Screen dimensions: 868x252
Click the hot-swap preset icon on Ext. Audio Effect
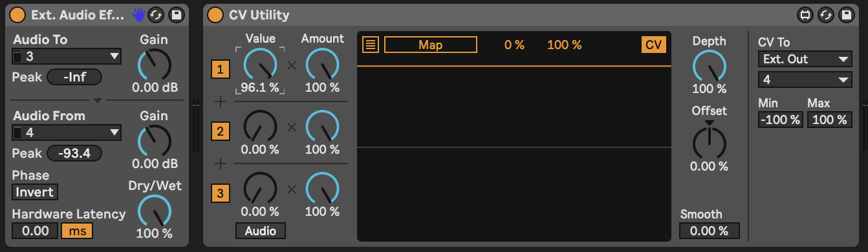[156, 15]
